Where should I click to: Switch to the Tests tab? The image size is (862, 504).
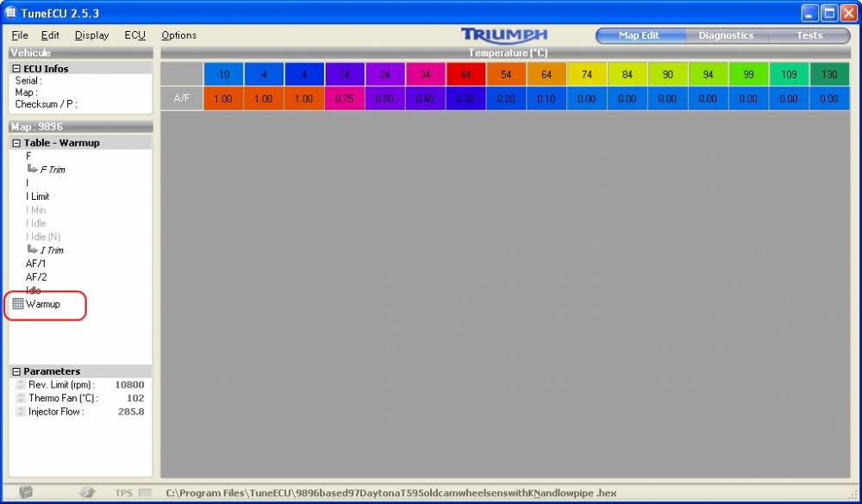click(x=809, y=35)
